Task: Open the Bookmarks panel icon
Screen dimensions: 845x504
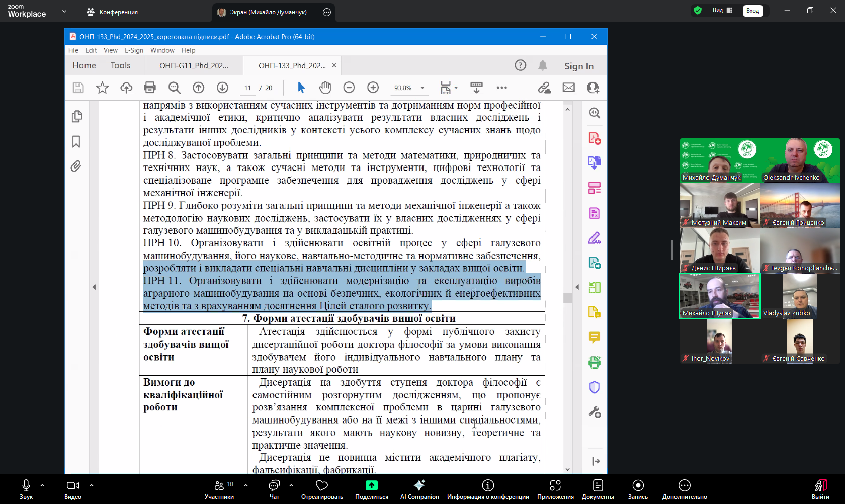Action: (x=76, y=142)
